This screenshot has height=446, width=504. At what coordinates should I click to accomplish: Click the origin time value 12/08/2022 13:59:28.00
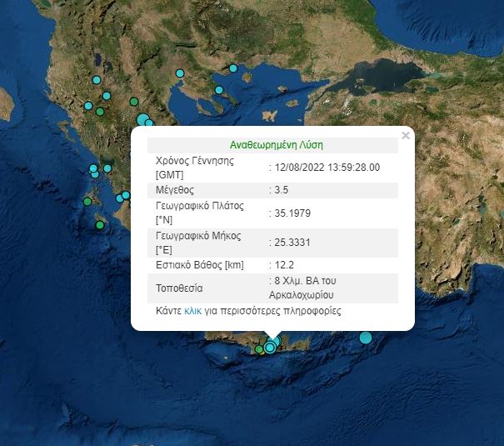tap(327, 168)
